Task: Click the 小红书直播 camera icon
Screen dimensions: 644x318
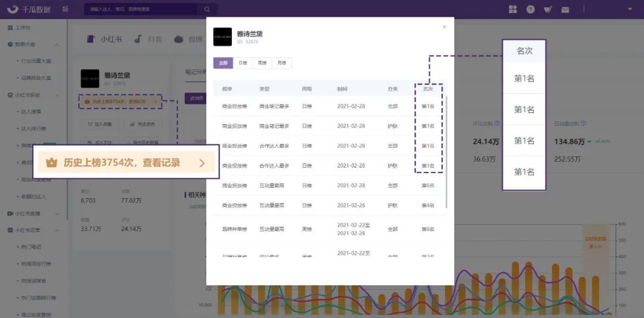Action: click(10, 214)
